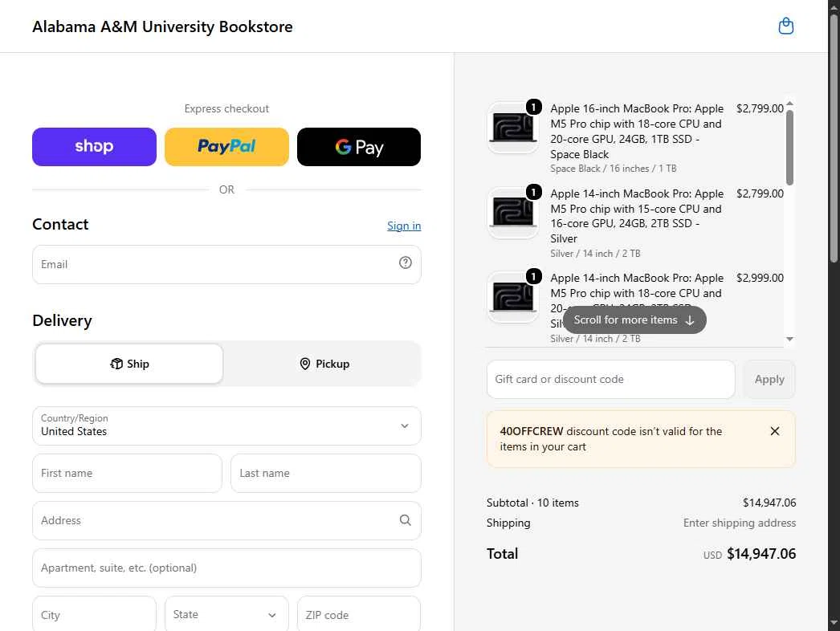Click the gift card or discount code field
840x631 pixels.
click(610, 379)
